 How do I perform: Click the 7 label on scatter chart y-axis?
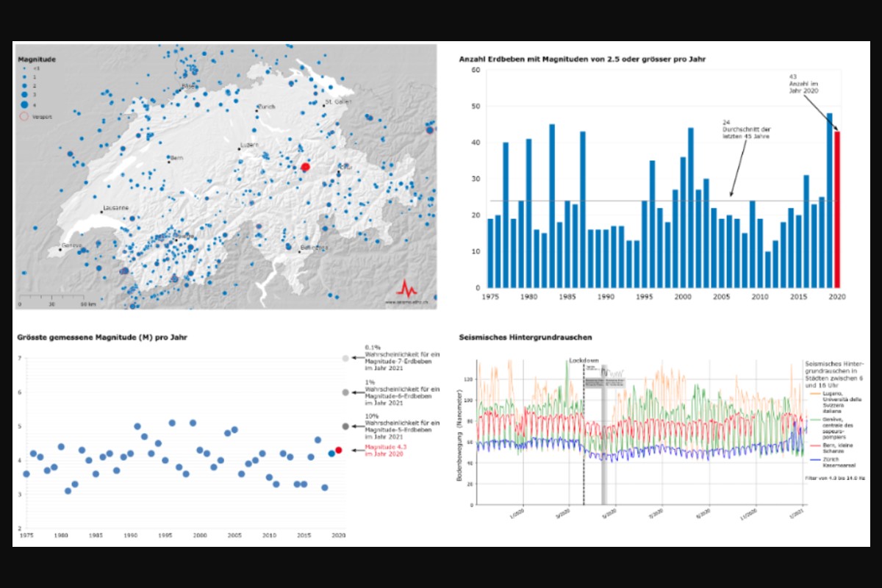click(x=20, y=358)
